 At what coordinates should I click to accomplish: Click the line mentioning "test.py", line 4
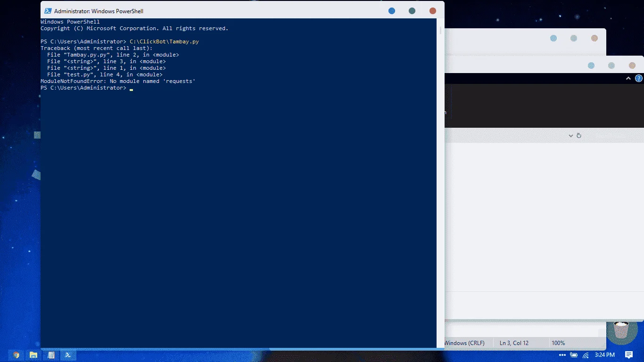pyautogui.click(x=105, y=74)
